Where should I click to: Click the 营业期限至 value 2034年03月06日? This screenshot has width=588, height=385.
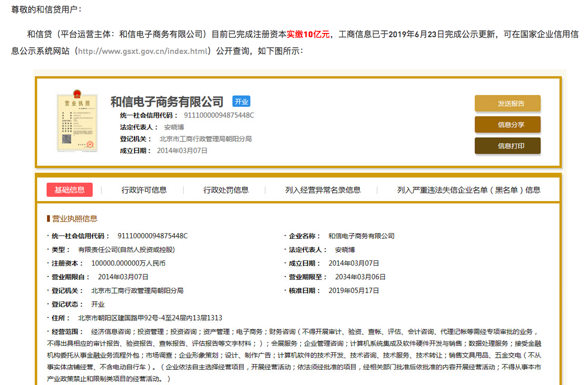click(360, 277)
